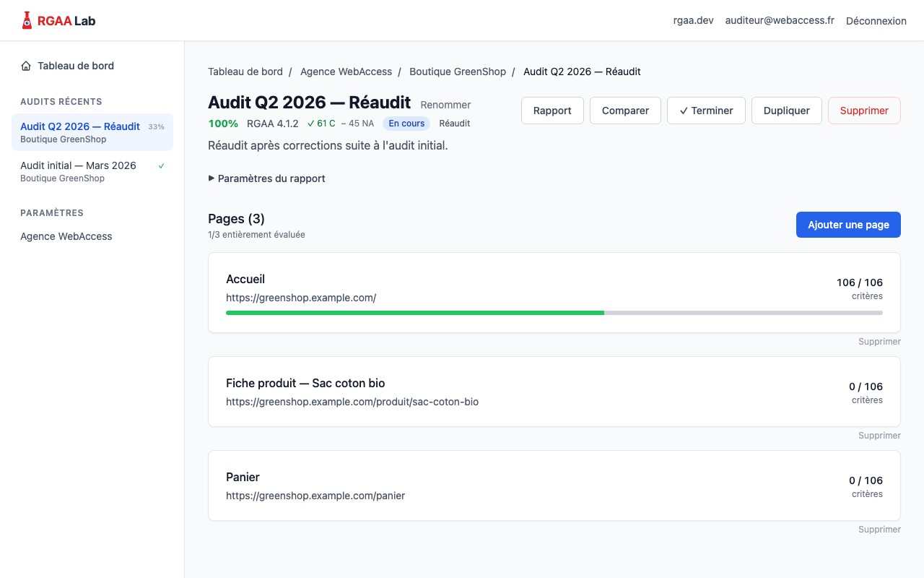Click the home icon beside Tableau de bord
Screen dimensions: 924x578
click(24, 65)
